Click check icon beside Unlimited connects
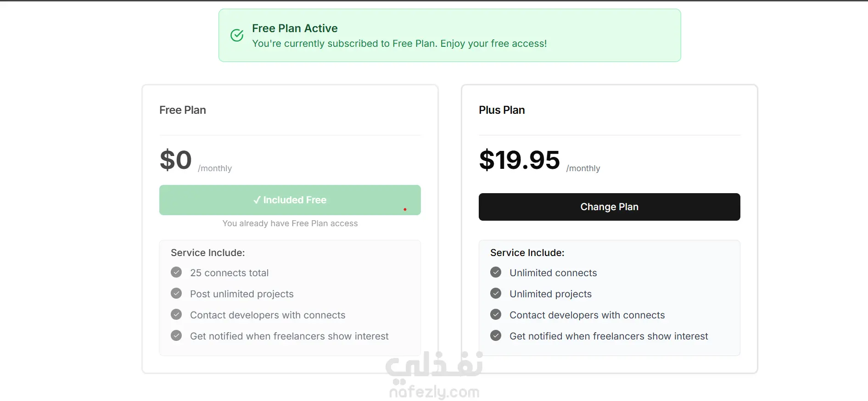868x401 pixels. coord(496,273)
